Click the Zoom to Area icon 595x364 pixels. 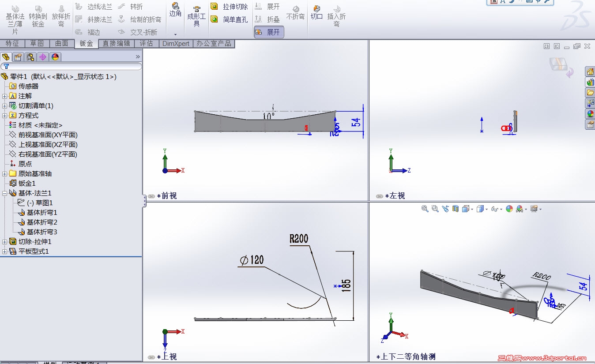[x=435, y=209]
